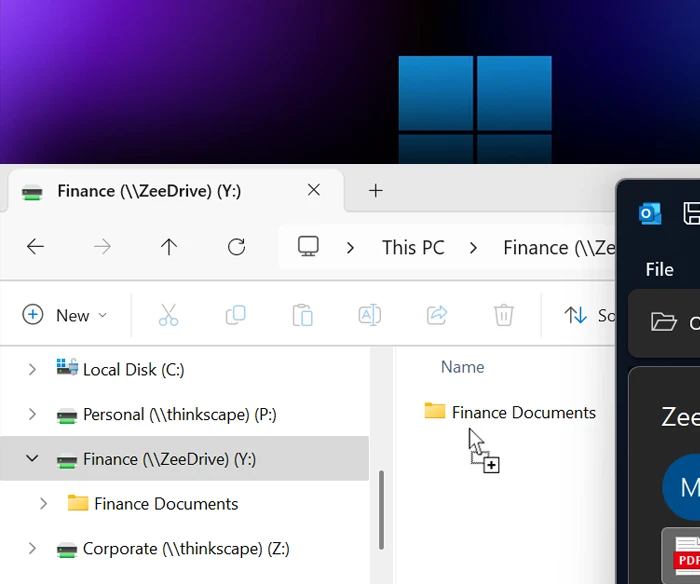Image resolution: width=700 pixels, height=584 pixels.
Task: Expand Corporate (\\thinkscape) (Z:) node
Action: click(x=32, y=548)
